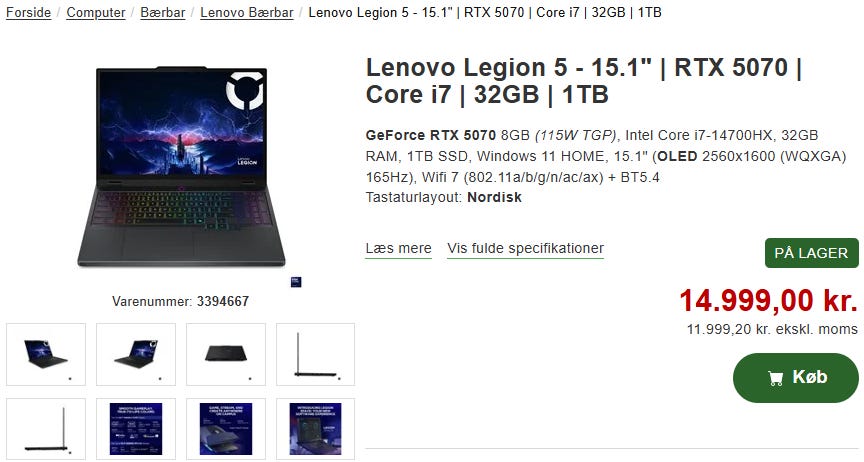Open the Introducing Legion Space thumbnail
Image resolution: width=864 pixels, height=462 pixels.
[315, 429]
